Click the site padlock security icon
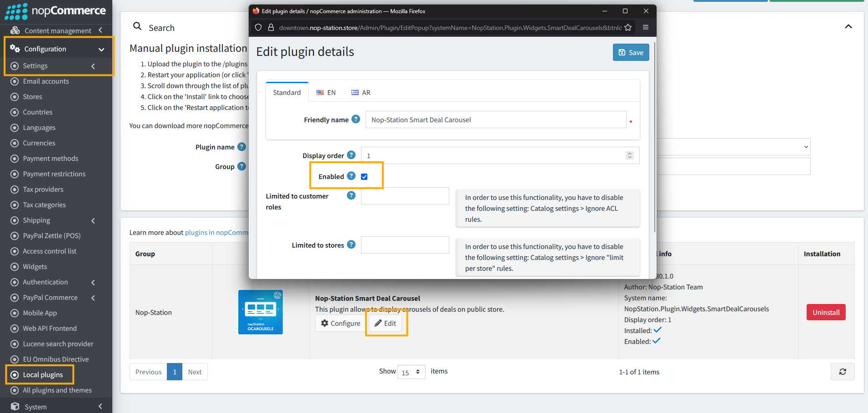868x413 pixels. (271, 27)
